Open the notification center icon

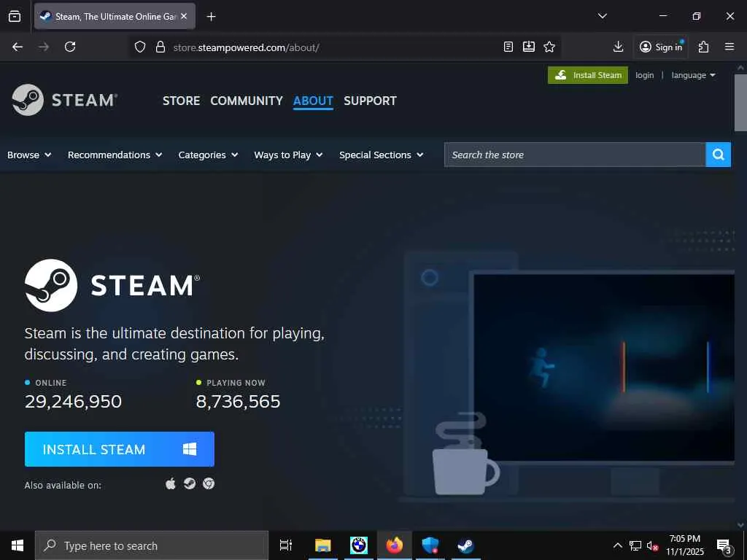point(724,545)
